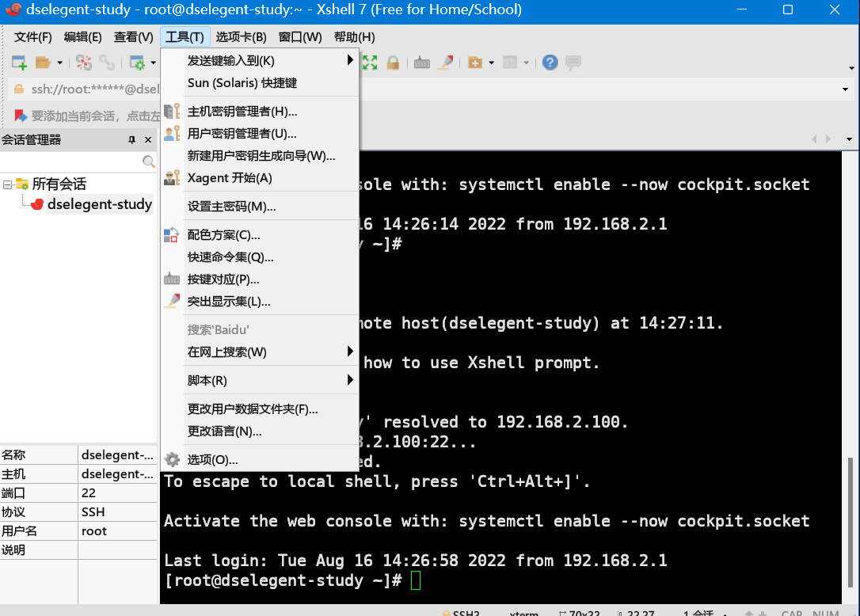Click the green Full Screen arrows icon
The image size is (860, 616).
pos(370,63)
